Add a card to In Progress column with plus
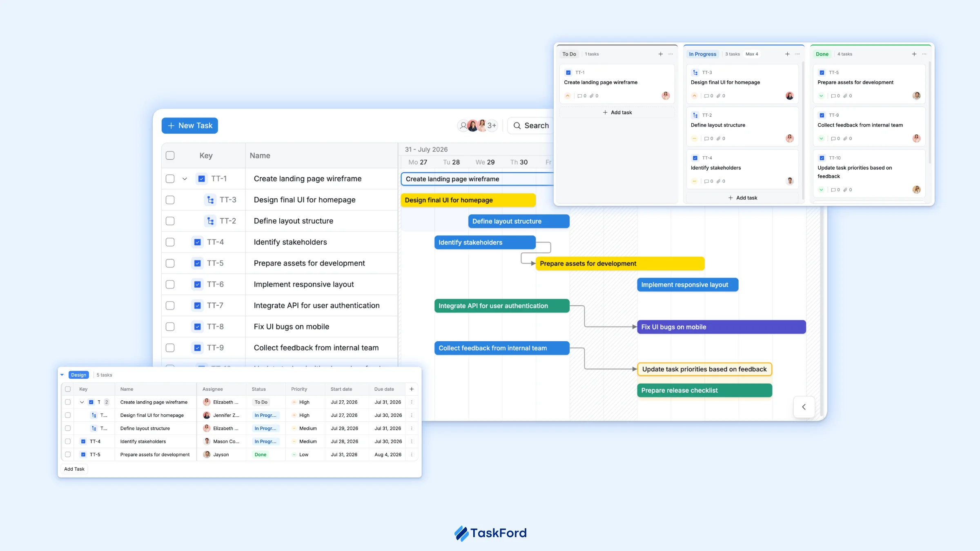Viewport: 980px width, 551px height. point(787,54)
